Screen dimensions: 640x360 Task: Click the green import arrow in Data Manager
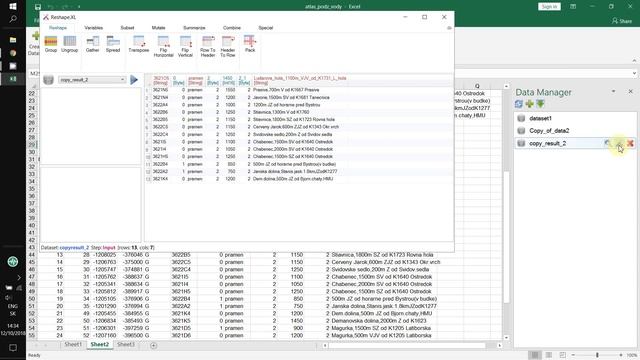pos(540,104)
